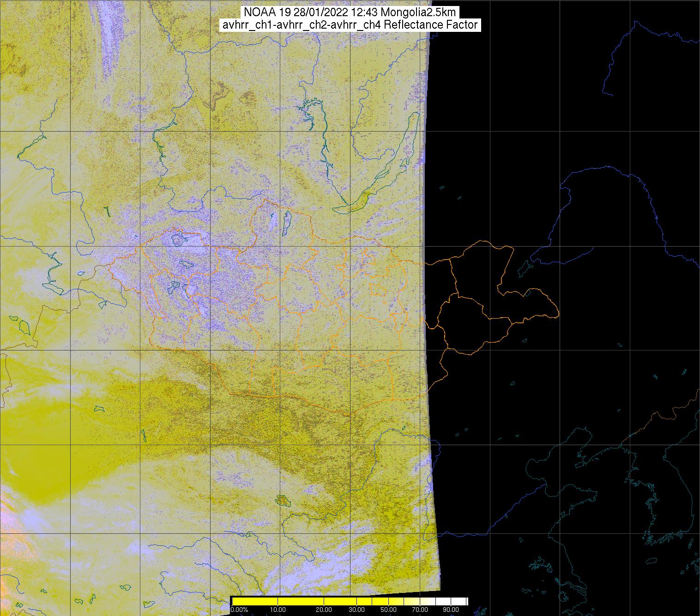Click Uvs Lake in northwestern Mongolia
The height and width of the screenshot is (616, 700).
pos(178,239)
